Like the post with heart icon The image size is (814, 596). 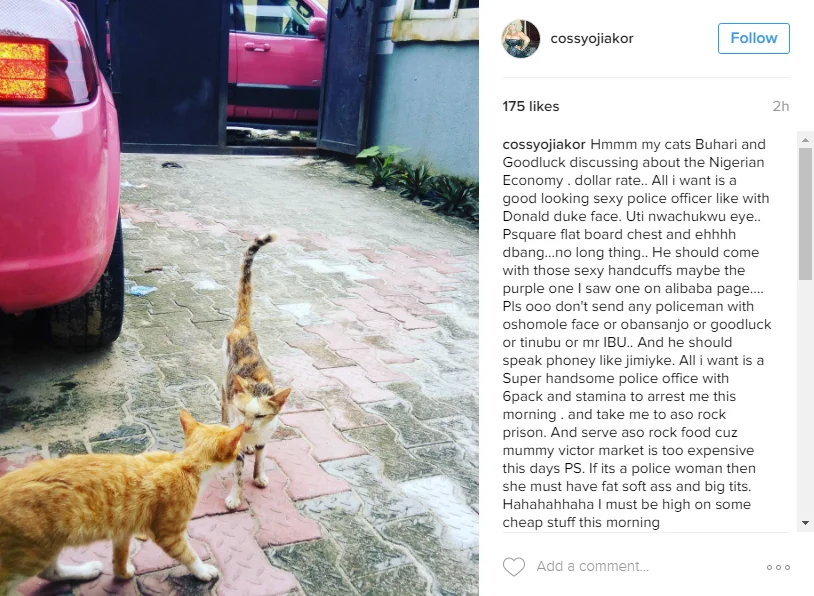[x=514, y=566]
